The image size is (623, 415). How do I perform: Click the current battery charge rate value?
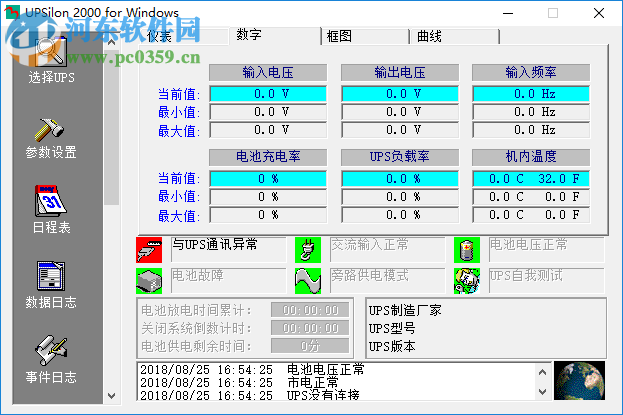click(x=268, y=178)
